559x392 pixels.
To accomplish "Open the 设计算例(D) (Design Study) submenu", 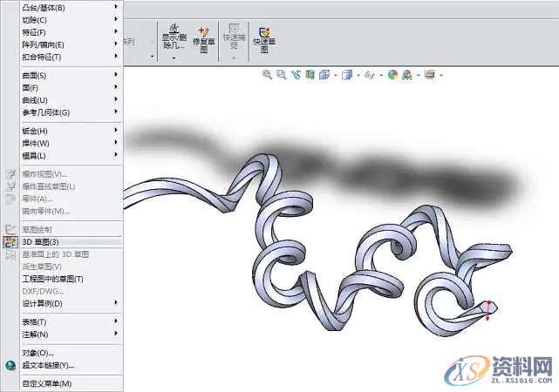I will [x=71, y=304].
